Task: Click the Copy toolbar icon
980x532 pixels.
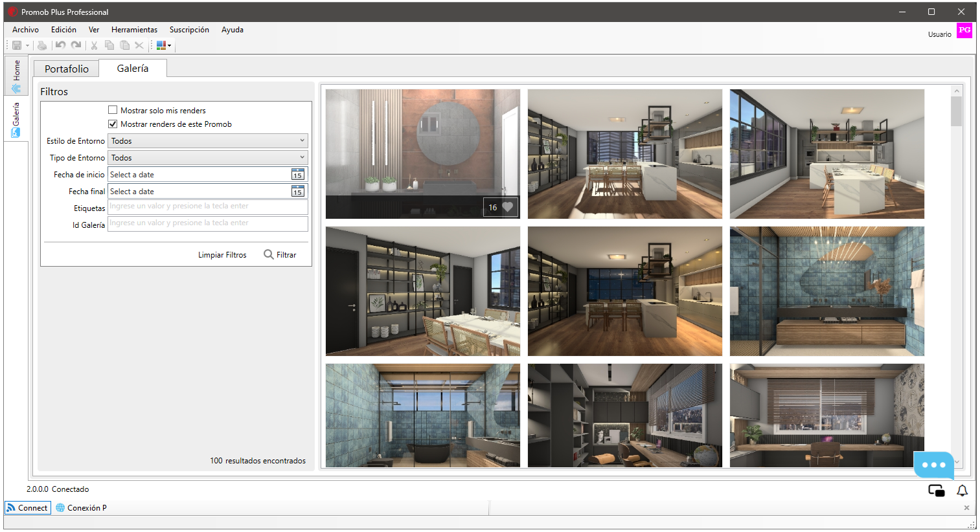Action: [x=109, y=45]
